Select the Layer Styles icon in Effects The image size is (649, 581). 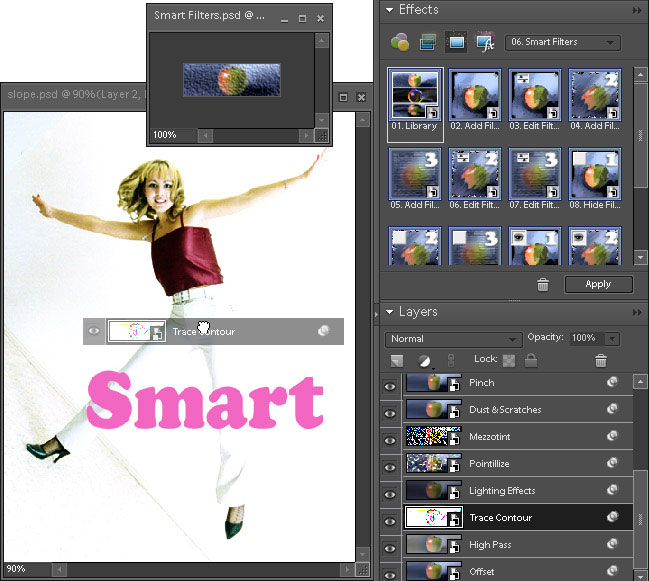[x=428, y=42]
